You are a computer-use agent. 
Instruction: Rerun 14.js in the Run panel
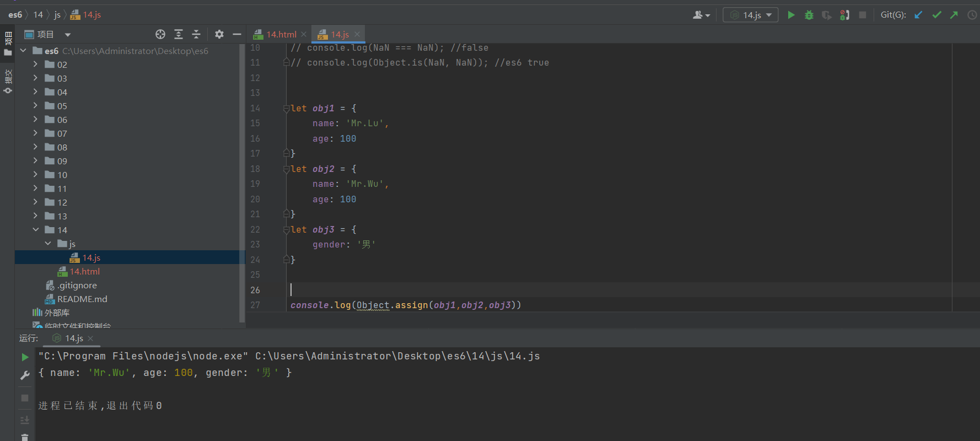[25, 357]
